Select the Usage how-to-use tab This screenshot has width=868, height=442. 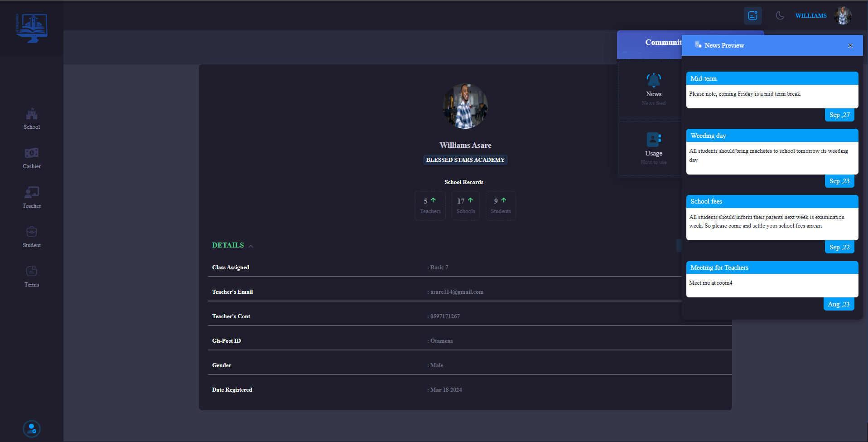(653, 148)
